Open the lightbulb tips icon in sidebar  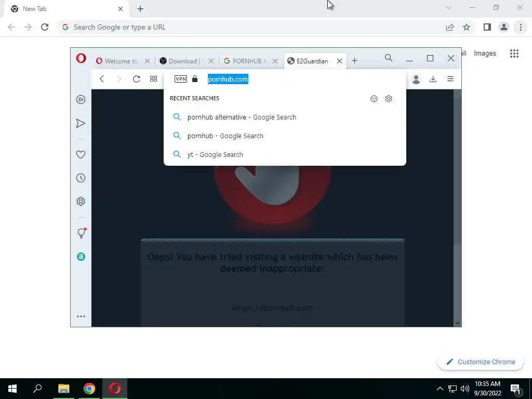pyautogui.click(x=82, y=233)
